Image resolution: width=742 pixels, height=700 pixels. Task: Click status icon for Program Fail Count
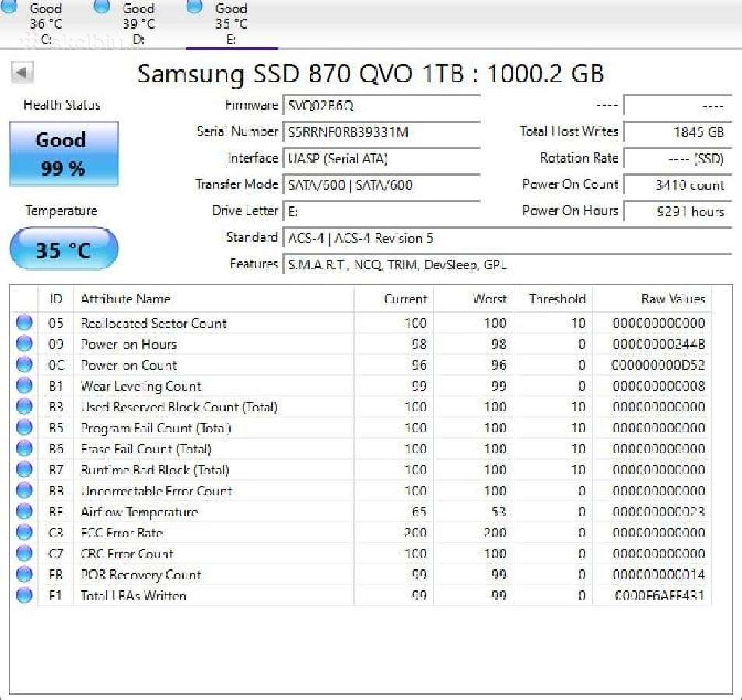(x=24, y=428)
